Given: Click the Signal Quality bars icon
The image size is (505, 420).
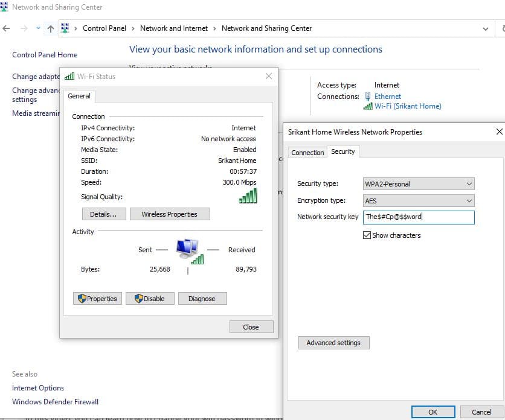Looking at the screenshot, I should click(248, 196).
